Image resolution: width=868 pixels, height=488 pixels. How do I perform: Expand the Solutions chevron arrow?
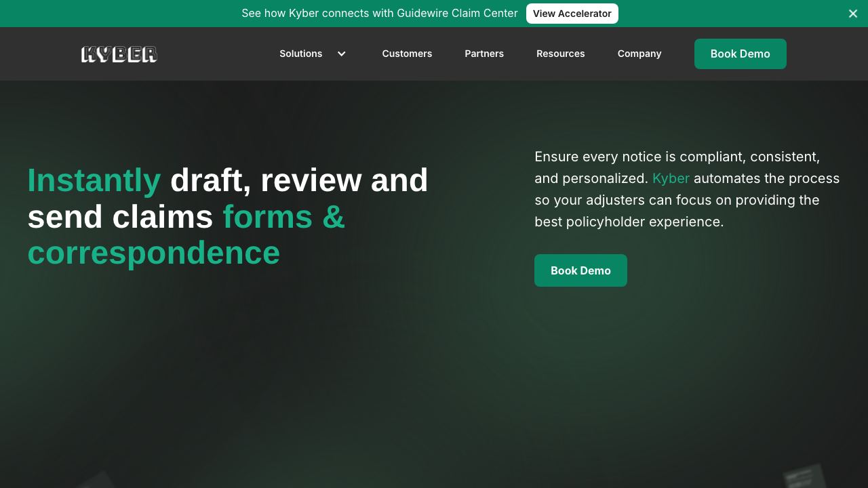click(342, 54)
